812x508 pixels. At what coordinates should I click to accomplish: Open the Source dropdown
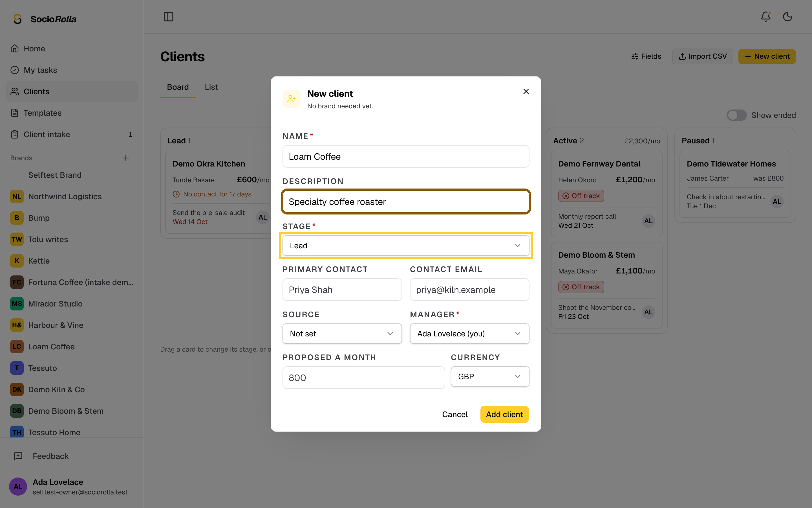pos(342,334)
